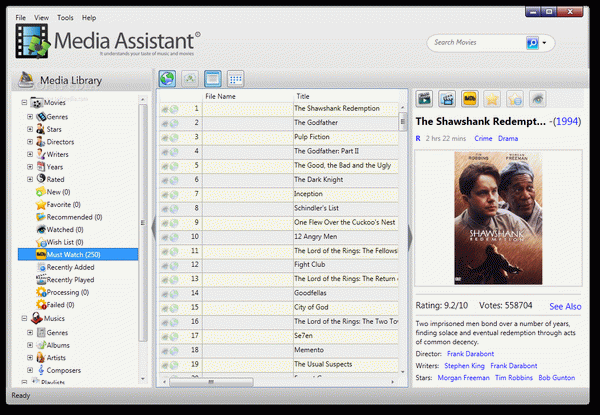The width and height of the screenshot is (600, 415).
Task: Click the movie list vertical scrollbar thumb
Action: pyautogui.click(x=402, y=122)
